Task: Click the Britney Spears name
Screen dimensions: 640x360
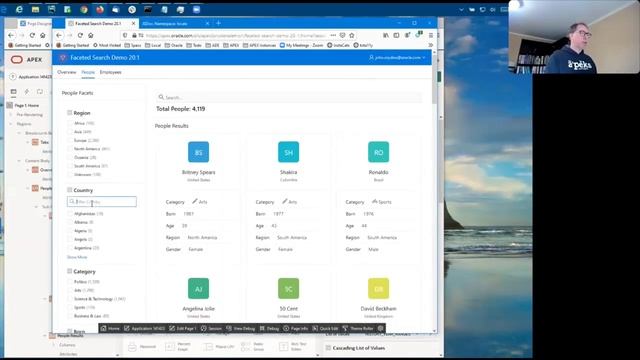Action: 198,172
